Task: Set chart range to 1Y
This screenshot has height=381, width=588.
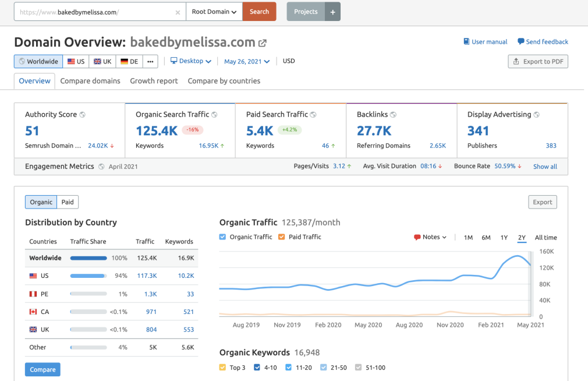Action: pyautogui.click(x=504, y=238)
